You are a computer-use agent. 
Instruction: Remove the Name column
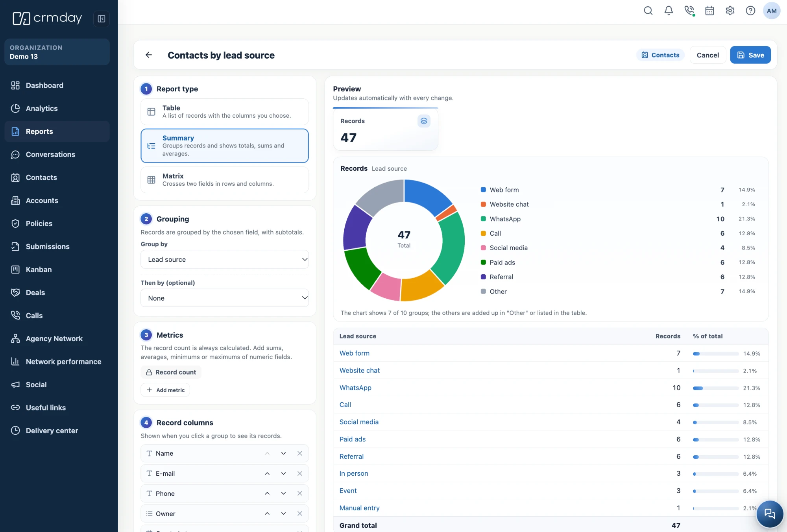tap(300, 453)
